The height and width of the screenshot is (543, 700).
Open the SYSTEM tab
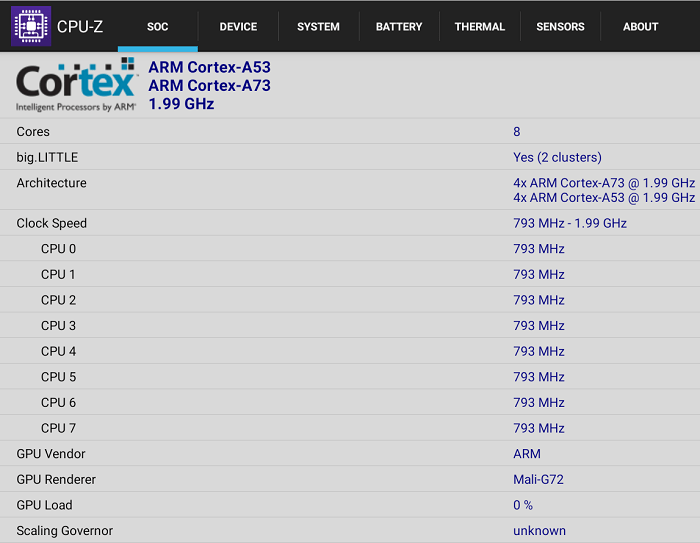click(x=318, y=27)
